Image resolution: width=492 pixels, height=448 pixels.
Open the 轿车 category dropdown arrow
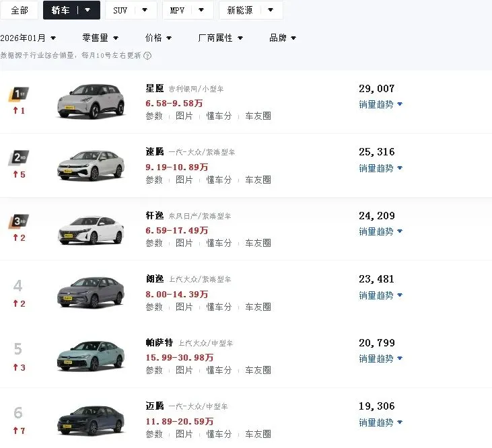(87, 10)
